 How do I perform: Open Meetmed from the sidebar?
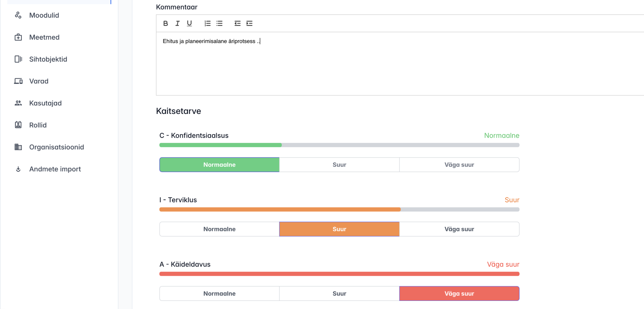[x=44, y=37]
